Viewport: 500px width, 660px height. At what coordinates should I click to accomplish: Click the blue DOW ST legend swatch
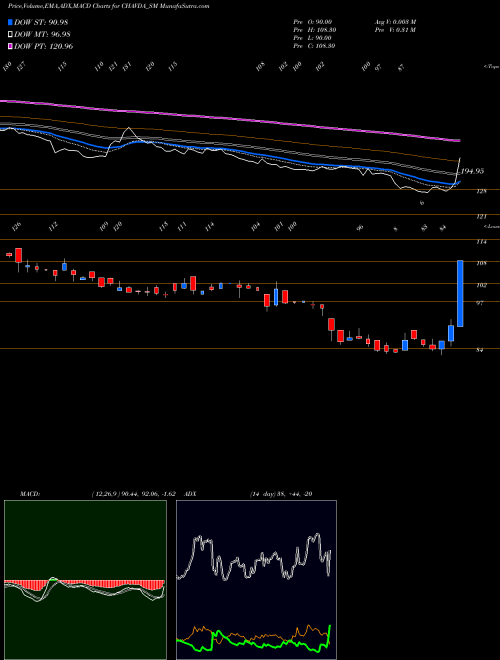10,22
